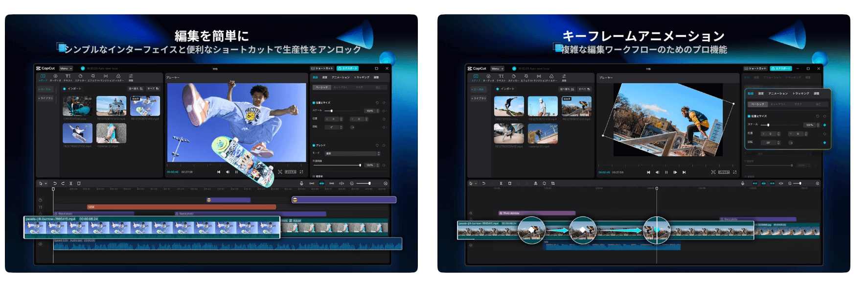Image resolution: width=868 pixels, height=287 pixels.
Task: Click the focus frame icon in the キーフレームアニメーション player
Action: coord(713,172)
